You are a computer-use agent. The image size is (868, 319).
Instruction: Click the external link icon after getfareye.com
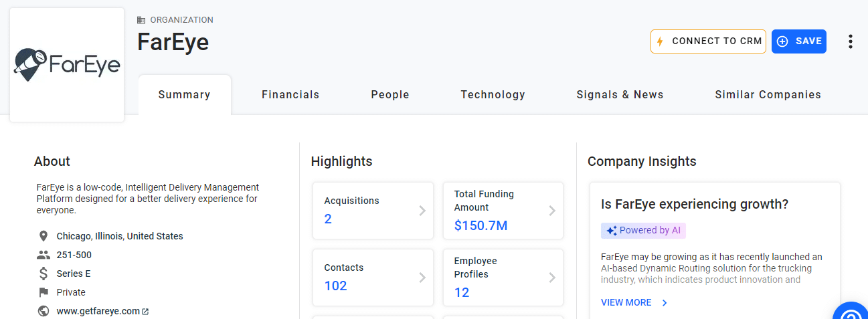coord(145,312)
